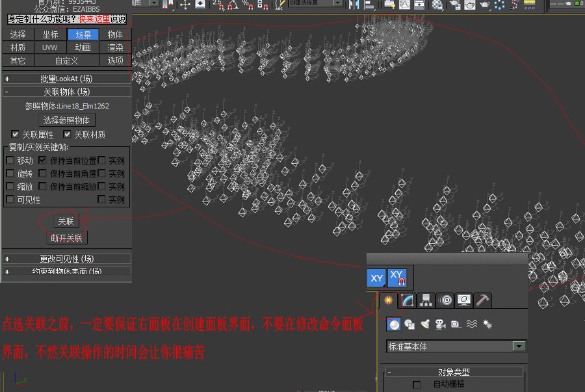Select the Cameras category icon
The width and height of the screenshot is (585, 392).
tap(441, 324)
